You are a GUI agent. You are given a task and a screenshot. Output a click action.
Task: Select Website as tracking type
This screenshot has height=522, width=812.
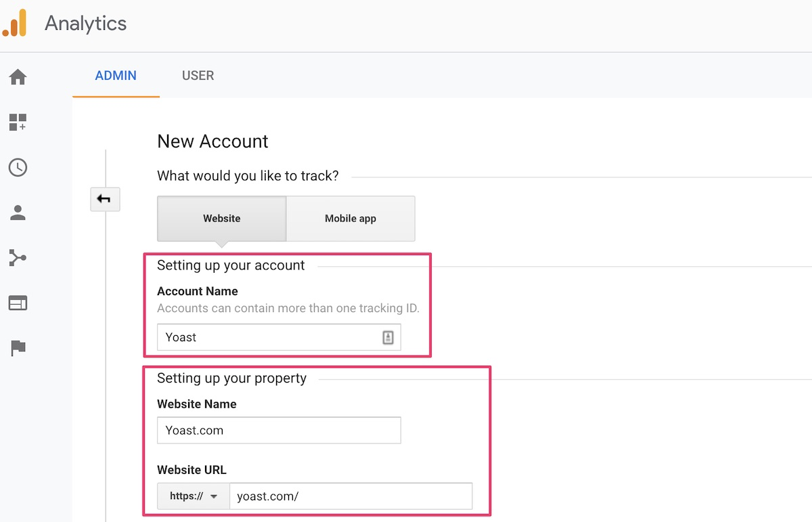point(221,219)
